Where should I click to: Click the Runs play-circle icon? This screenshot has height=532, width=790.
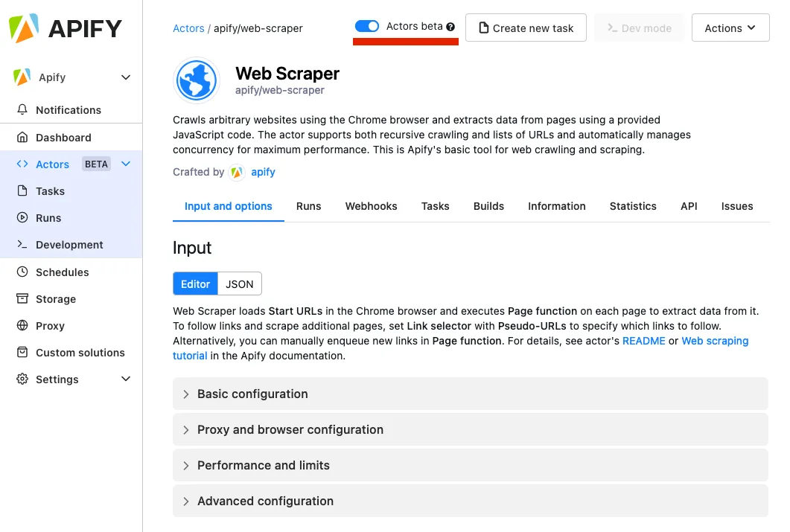(22, 217)
